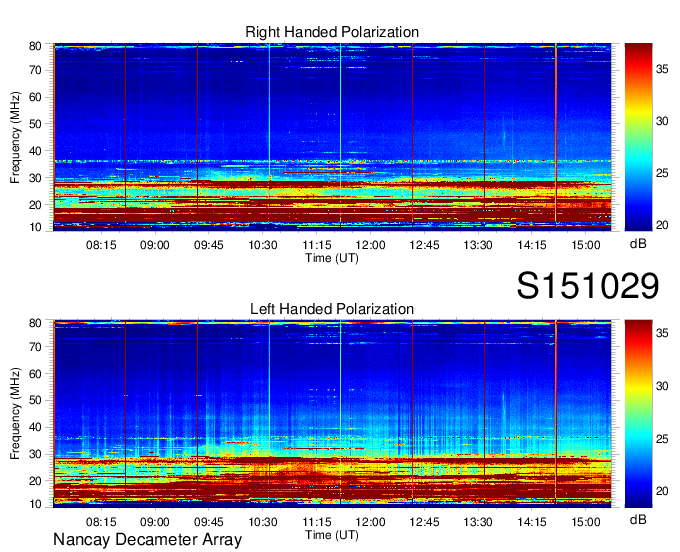This screenshot has height=552, width=680.
Task: Click the Left Handed Polarization title
Action: 332,309
